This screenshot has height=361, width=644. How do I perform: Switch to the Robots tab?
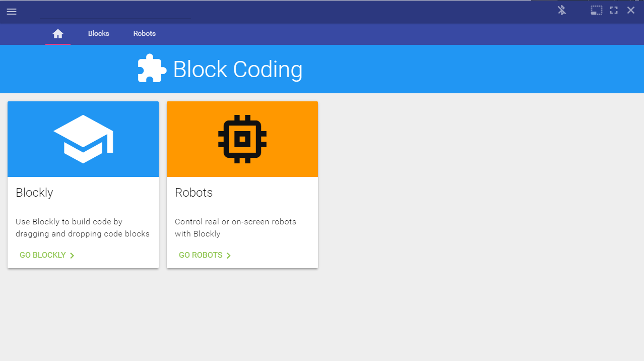(145, 34)
